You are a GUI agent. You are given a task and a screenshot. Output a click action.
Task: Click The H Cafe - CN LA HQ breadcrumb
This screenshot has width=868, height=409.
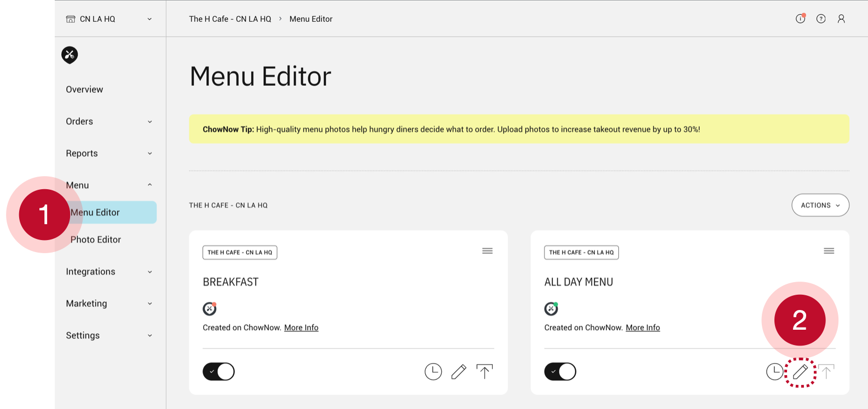230,19
